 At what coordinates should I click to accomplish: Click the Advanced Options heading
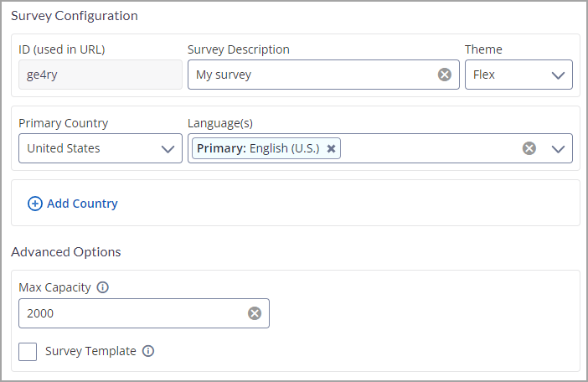point(66,252)
